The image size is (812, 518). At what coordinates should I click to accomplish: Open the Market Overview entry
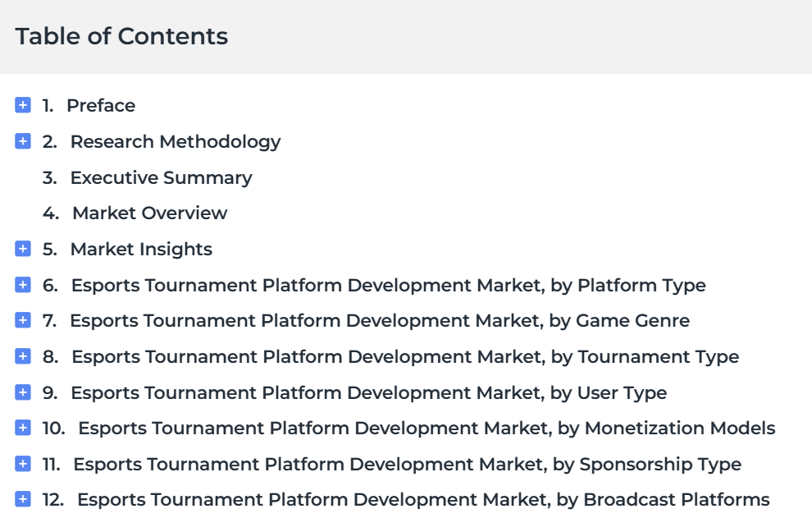click(x=149, y=213)
